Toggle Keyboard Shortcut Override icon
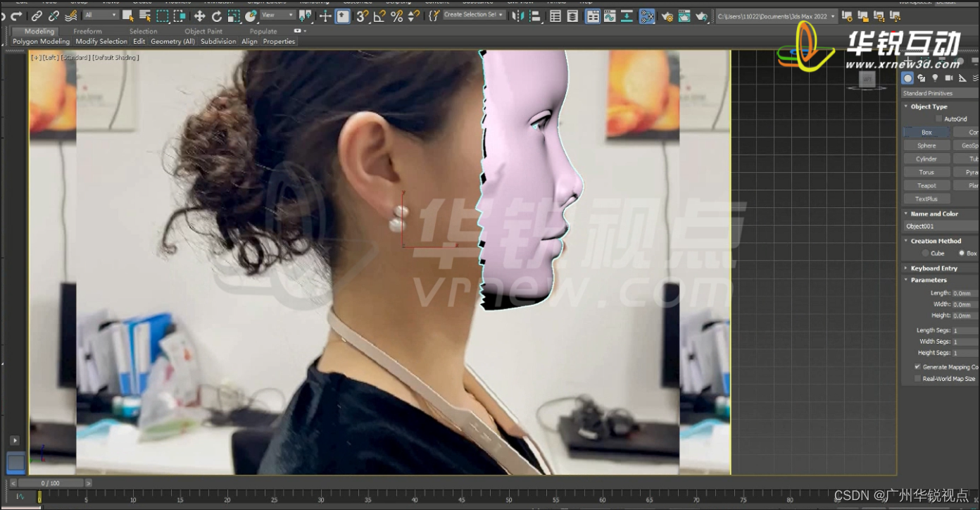 [343, 15]
